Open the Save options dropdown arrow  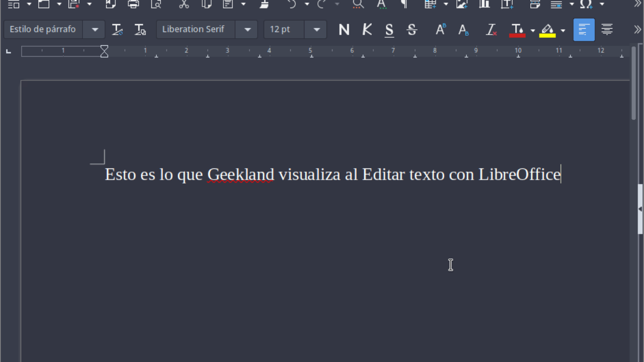[89, 4]
